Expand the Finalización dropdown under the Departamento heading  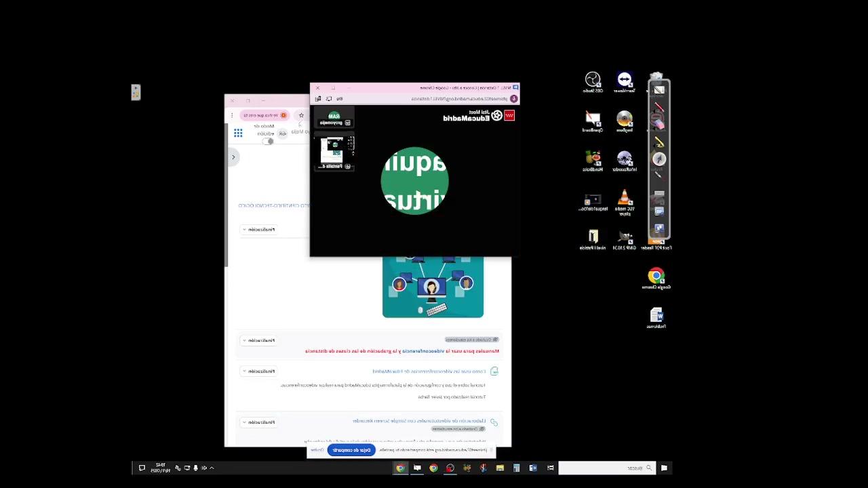point(258,230)
